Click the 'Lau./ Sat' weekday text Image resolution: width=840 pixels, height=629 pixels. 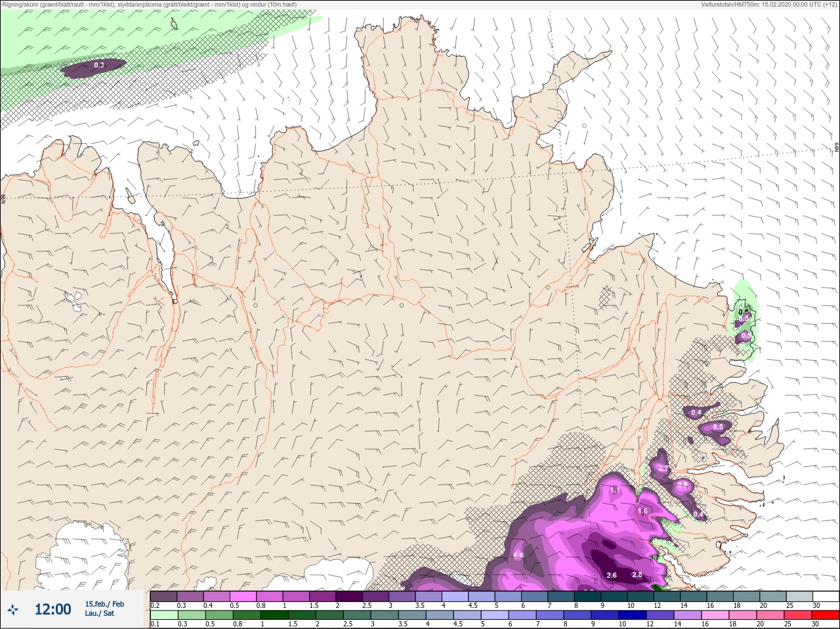99,614
